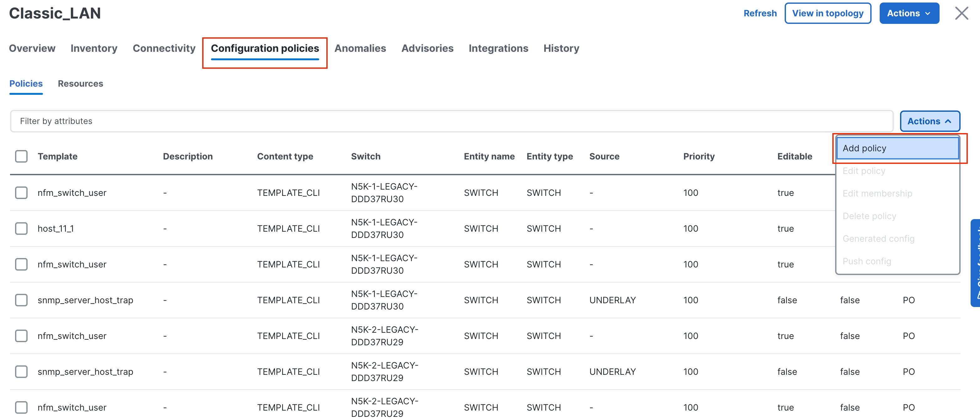This screenshot has height=420, width=980.
Task: Switch to the Resources sub-tab
Action: coord(80,83)
